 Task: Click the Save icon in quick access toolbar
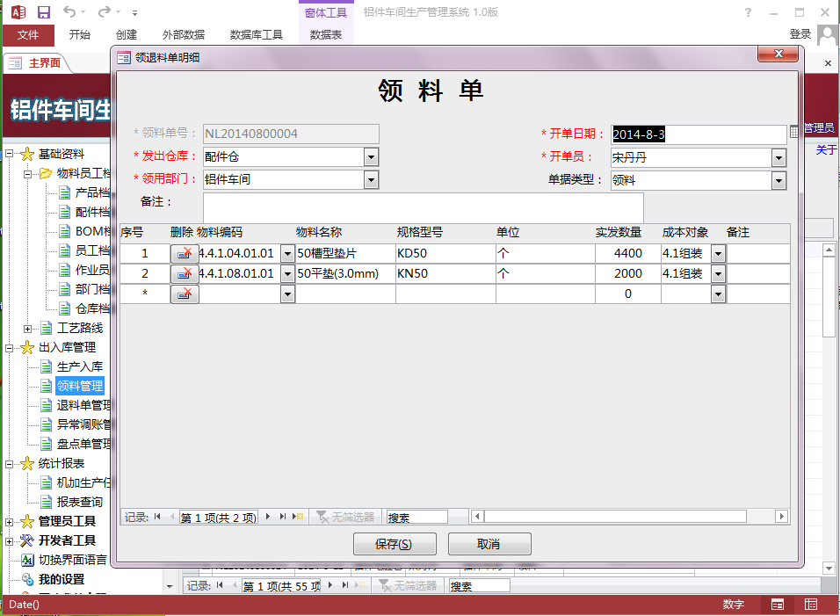point(43,11)
